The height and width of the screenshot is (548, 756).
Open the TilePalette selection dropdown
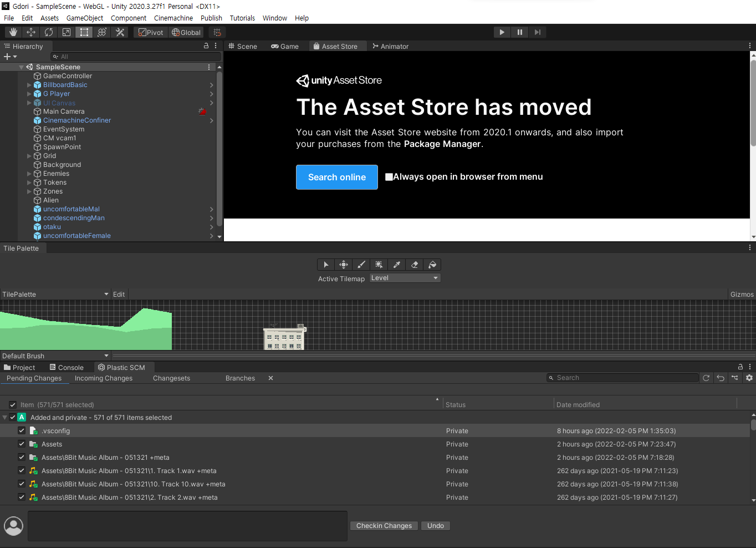(55, 294)
